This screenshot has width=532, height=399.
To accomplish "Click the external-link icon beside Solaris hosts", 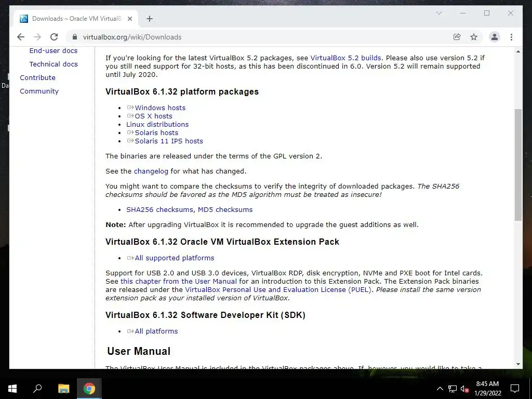I will pyautogui.click(x=130, y=132).
